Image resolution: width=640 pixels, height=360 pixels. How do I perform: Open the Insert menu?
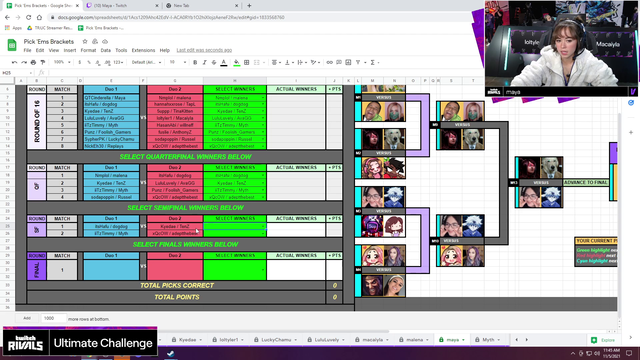pos(70,51)
